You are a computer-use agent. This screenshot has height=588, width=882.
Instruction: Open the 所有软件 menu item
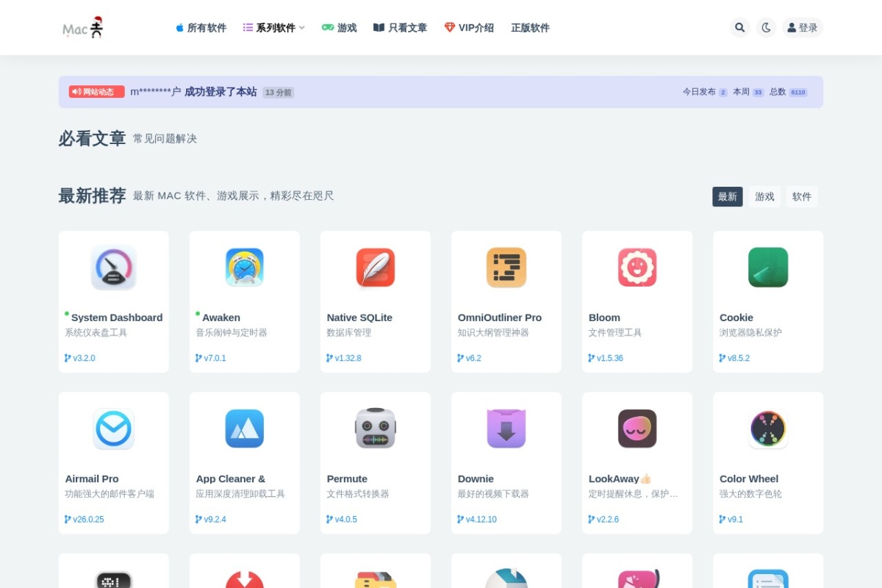click(201, 28)
